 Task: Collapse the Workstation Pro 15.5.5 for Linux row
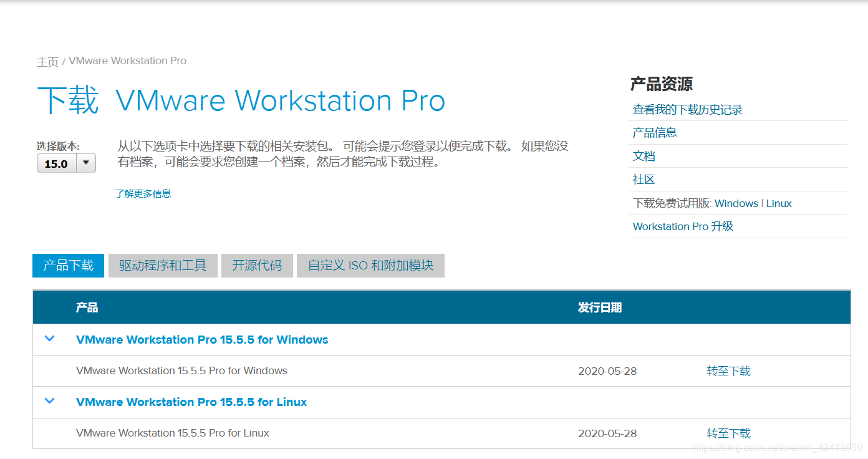50,401
